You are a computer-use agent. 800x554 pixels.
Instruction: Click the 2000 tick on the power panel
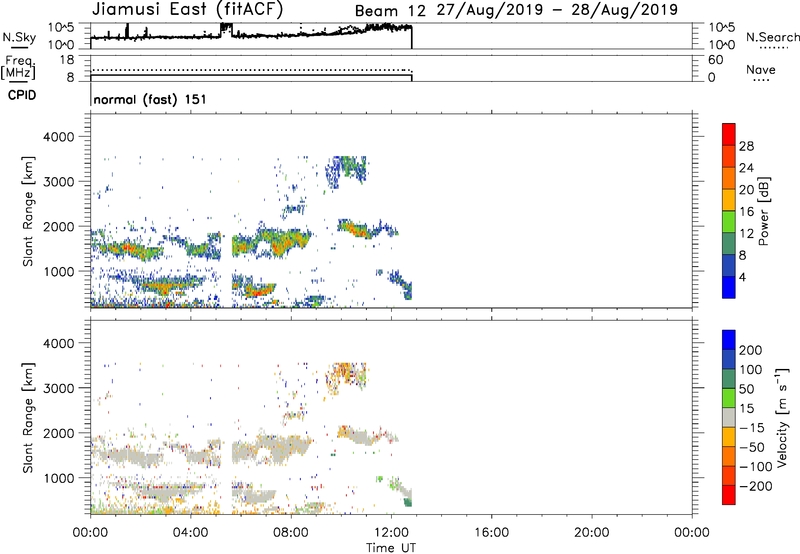click(x=58, y=226)
